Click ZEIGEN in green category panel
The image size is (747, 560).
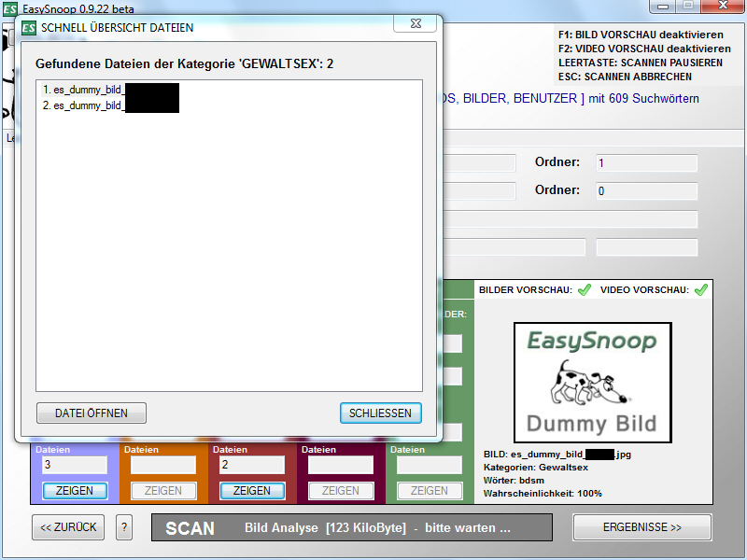click(430, 491)
